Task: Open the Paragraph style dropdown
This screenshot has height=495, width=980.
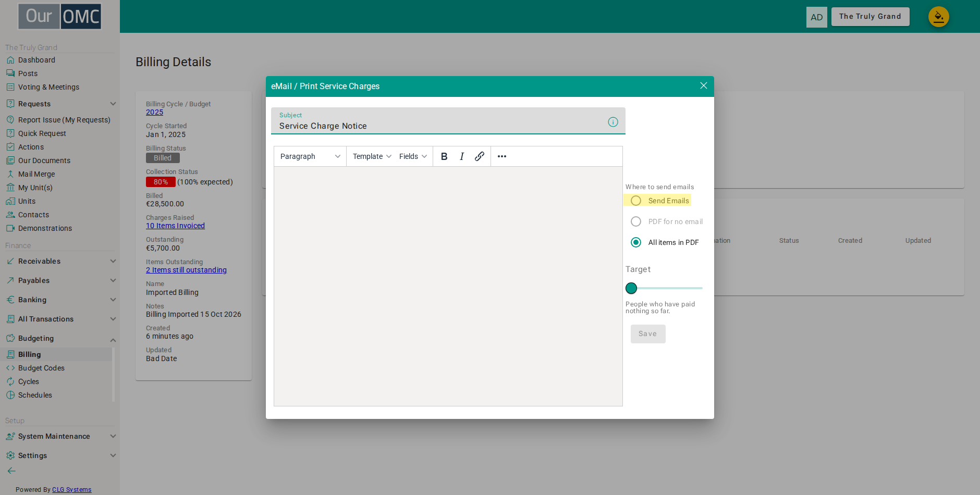Action: click(x=310, y=156)
